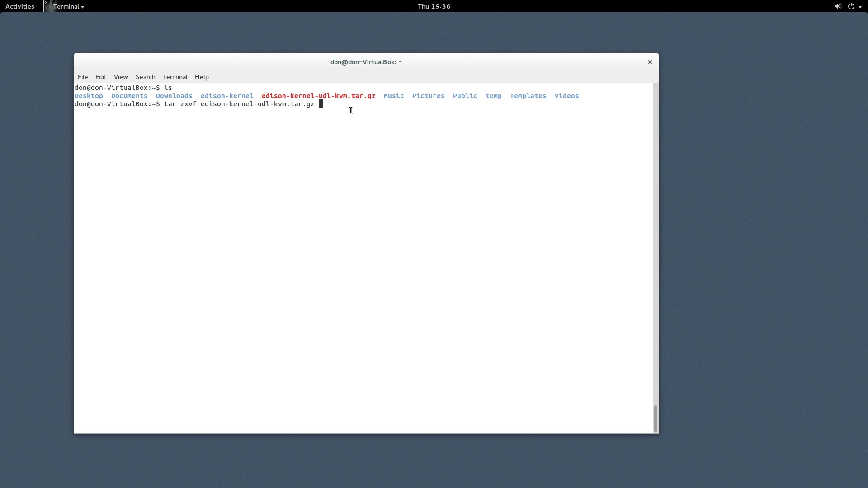This screenshot has width=868, height=488.
Task: Click the Templates directory name
Action: [x=528, y=96]
